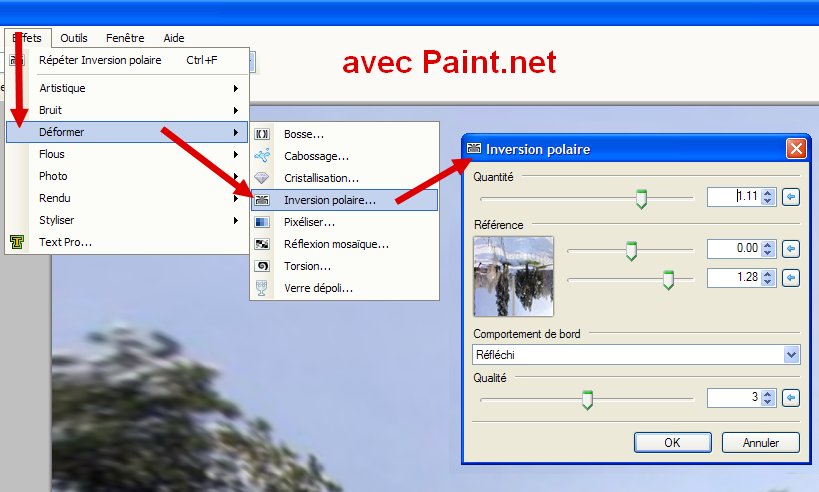This screenshot has height=492, width=819.
Task: Reset the Quantité value with its arrow button
Action: pos(791,197)
